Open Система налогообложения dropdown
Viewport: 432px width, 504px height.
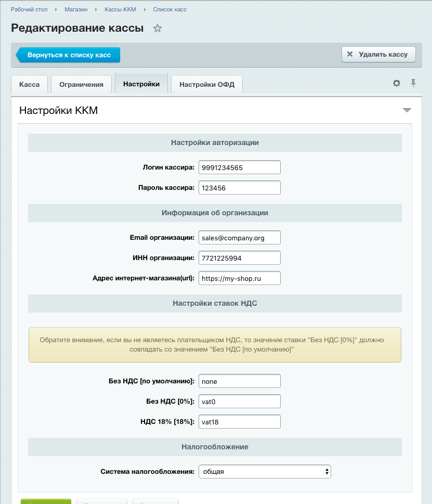click(264, 471)
